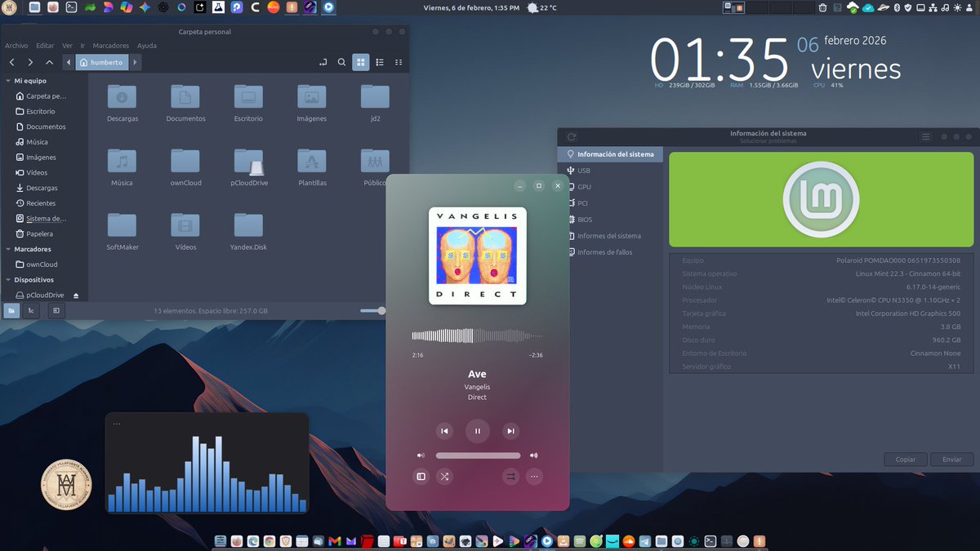This screenshot has height=551, width=980.
Task: Open Gmail from the bottom dock
Action: pos(335,541)
